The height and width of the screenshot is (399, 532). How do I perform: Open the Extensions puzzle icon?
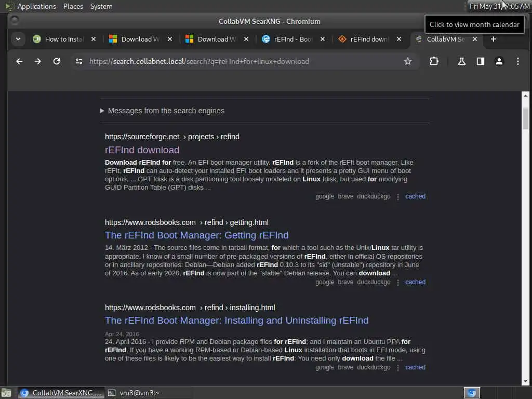coord(434,61)
